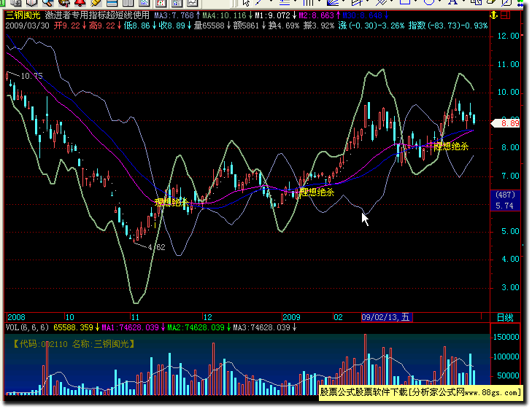This screenshot has height=409, width=532.
Task: Click the 11.00 price axis label
Action: [508, 64]
